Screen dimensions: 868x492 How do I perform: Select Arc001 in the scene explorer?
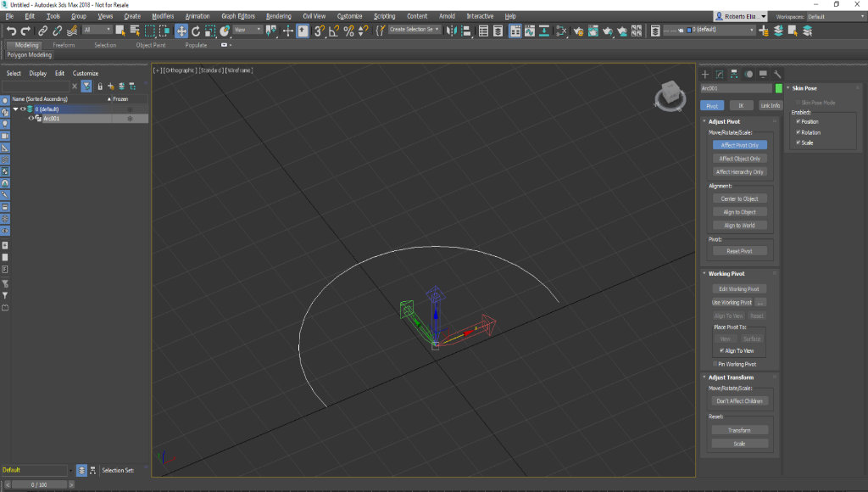point(52,119)
